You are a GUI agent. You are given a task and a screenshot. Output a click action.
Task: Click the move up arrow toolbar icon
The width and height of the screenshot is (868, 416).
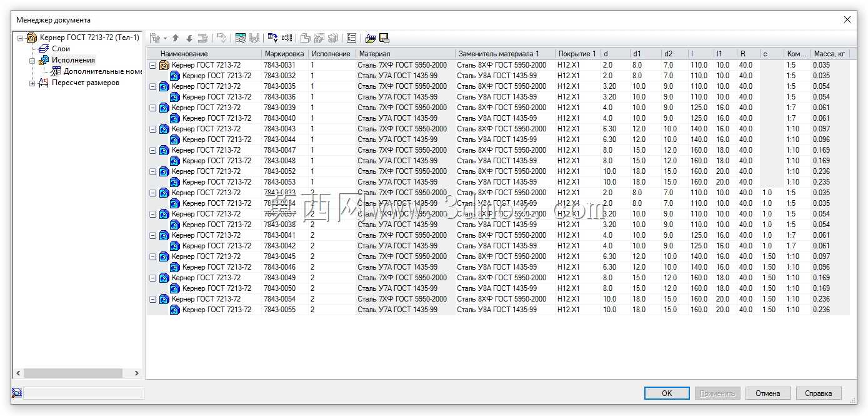click(176, 38)
